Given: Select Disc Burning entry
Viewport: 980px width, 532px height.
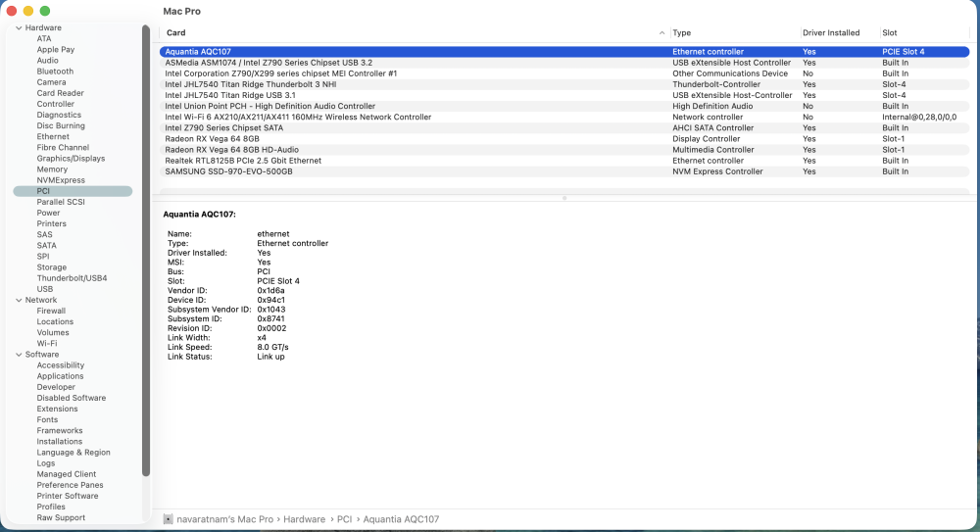Looking at the screenshot, I should click(x=61, y=125).
